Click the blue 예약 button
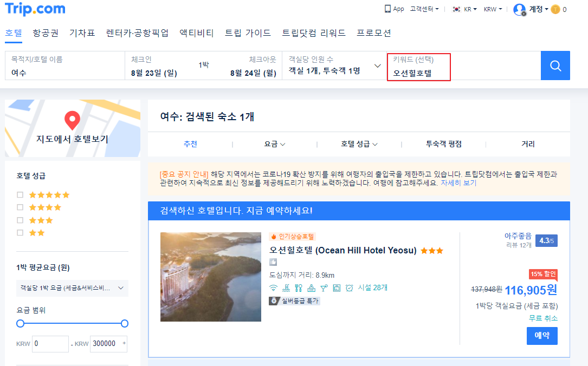The height and width of the screenshot is (366, 588). pos(542,336)
